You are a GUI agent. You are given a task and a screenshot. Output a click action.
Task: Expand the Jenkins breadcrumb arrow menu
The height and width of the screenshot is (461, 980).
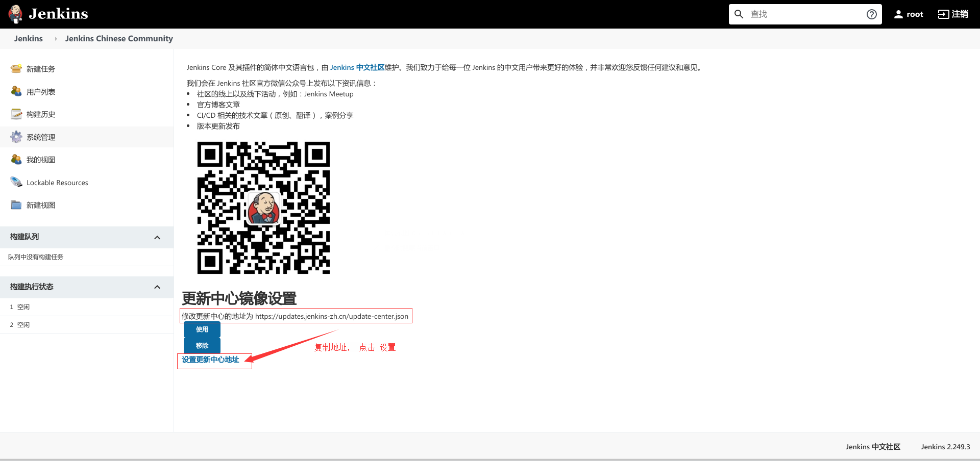click(x=56, y=39)
